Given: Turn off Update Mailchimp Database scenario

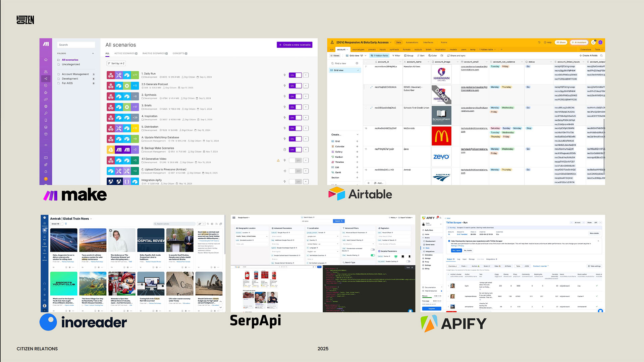Looking at the screenshot, I should click(x=295, y=139).
